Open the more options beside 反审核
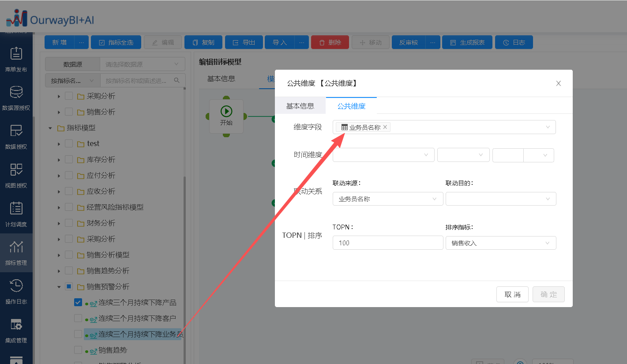Screen dimensions: 627x364 tap(433, 42)
